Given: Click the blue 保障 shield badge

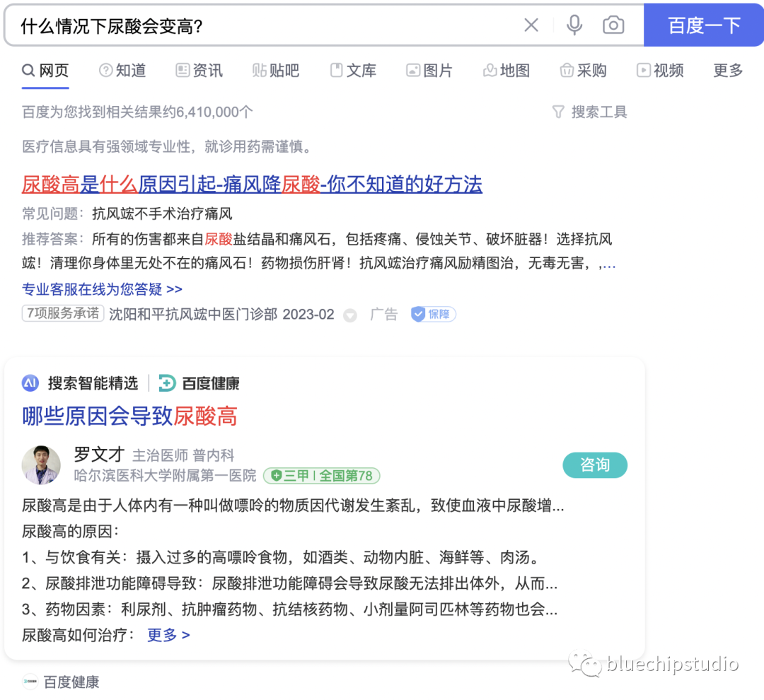Looking at the screenshot, I should tap(432, 314).
